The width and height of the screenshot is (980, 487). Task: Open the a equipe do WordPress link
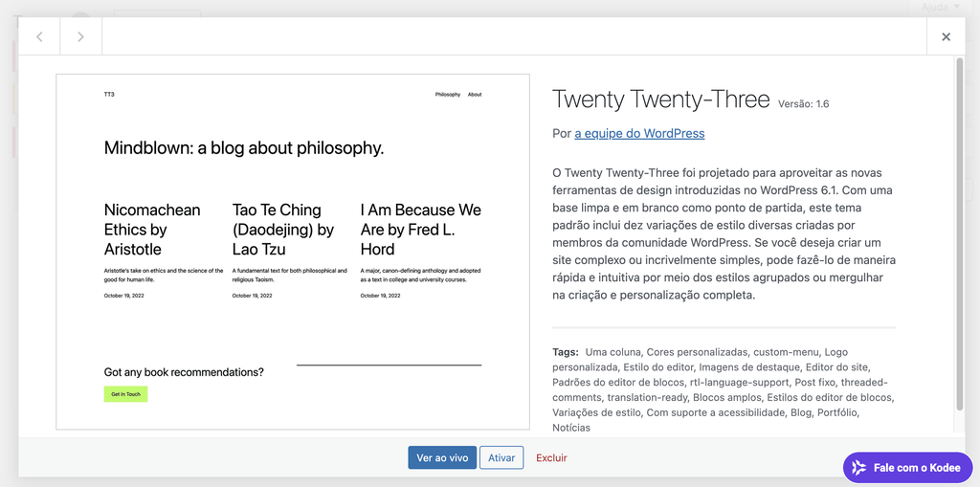tap(639, 133)
